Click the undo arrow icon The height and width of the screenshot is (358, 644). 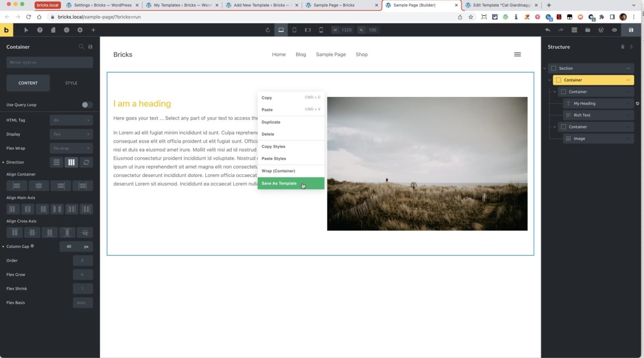(x=547, y=30)
